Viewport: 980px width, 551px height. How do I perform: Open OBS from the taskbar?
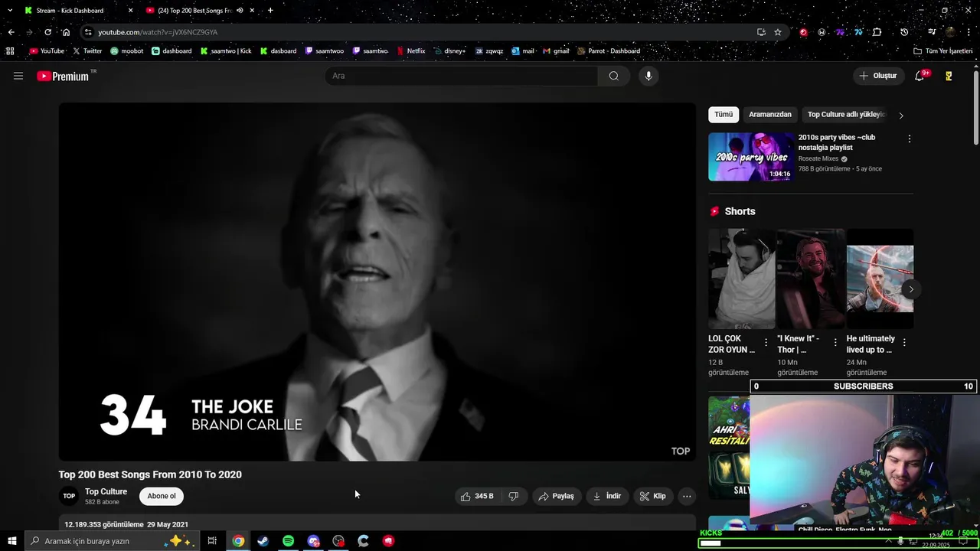point(338,541)
